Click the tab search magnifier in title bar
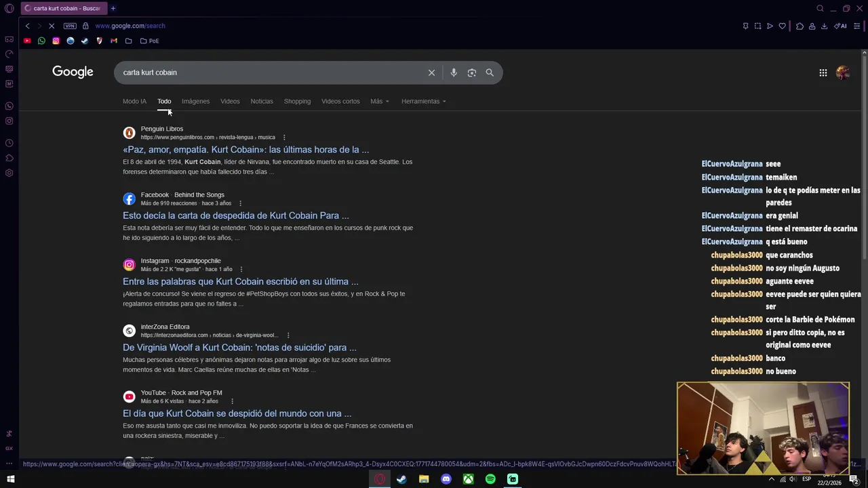868x488 pixels. point(820,8)
